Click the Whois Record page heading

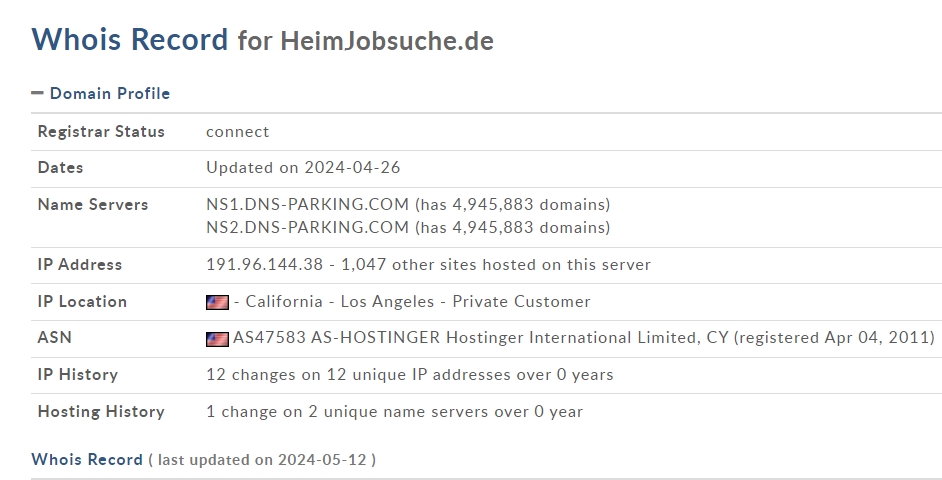pos(130,39)
